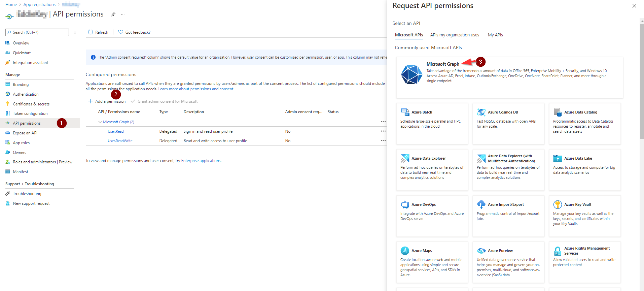Collapse the Microsoft Graph (2) permissions group
This screenshot has height=291, width=644.
pos(100,122)
